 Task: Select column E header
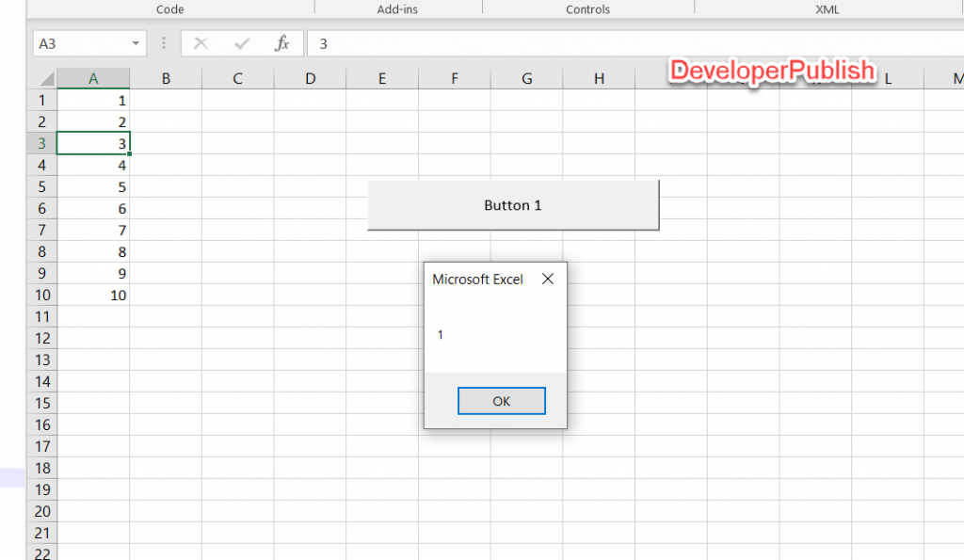(382, 79)
